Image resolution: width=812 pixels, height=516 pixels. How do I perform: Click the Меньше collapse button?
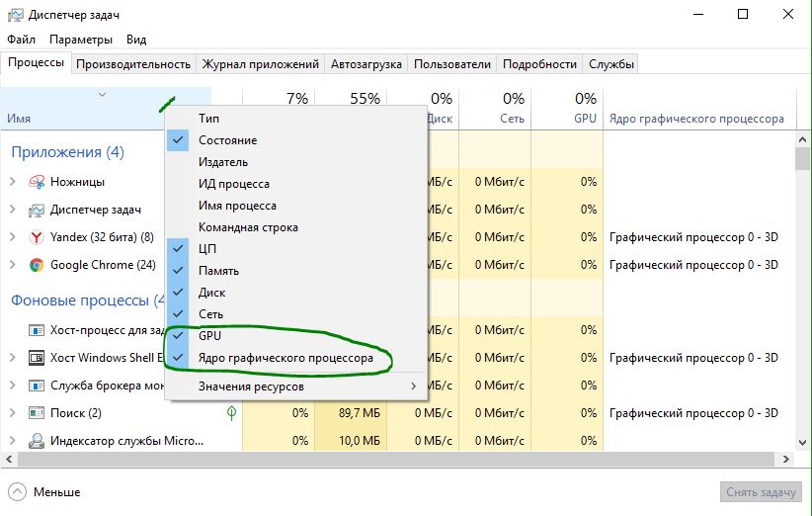pos(44,492)
